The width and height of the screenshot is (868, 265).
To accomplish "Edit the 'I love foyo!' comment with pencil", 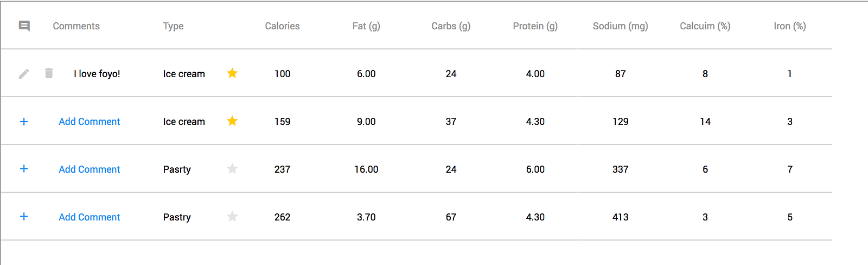I will [x=24, y=74].
